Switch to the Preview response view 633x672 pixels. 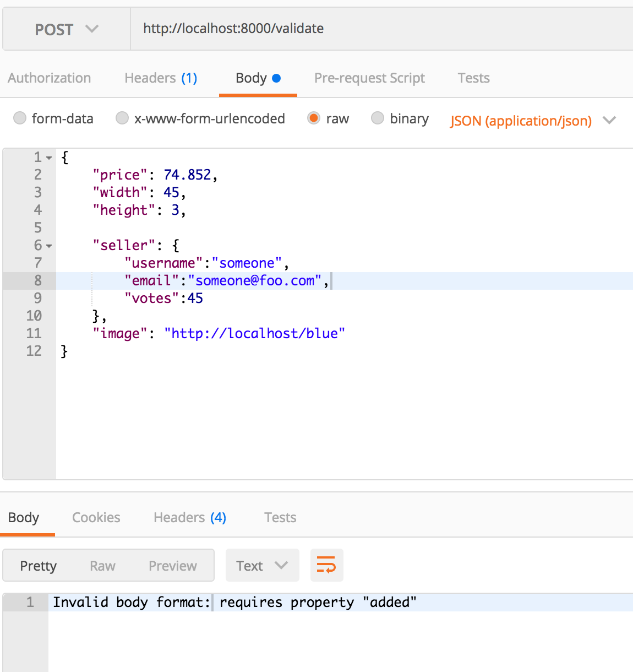point(172,565)
